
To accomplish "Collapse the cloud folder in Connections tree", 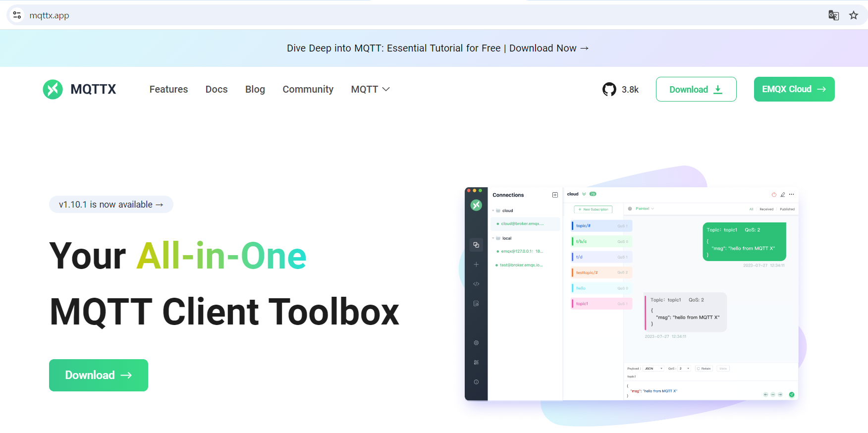I will (x=493, y=211).
